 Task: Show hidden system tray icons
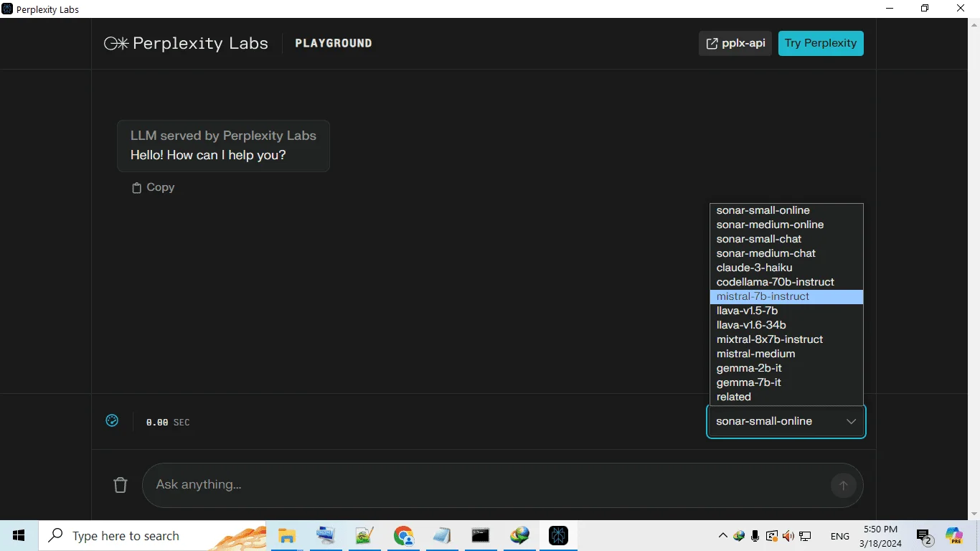click(x=722, y=536)
